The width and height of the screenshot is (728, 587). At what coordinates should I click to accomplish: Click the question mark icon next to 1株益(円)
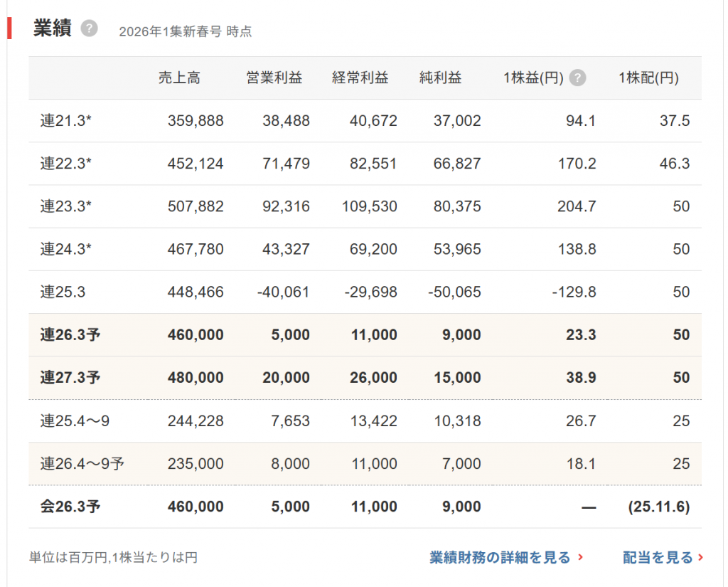pyautogui.click(x=578, y=78)
